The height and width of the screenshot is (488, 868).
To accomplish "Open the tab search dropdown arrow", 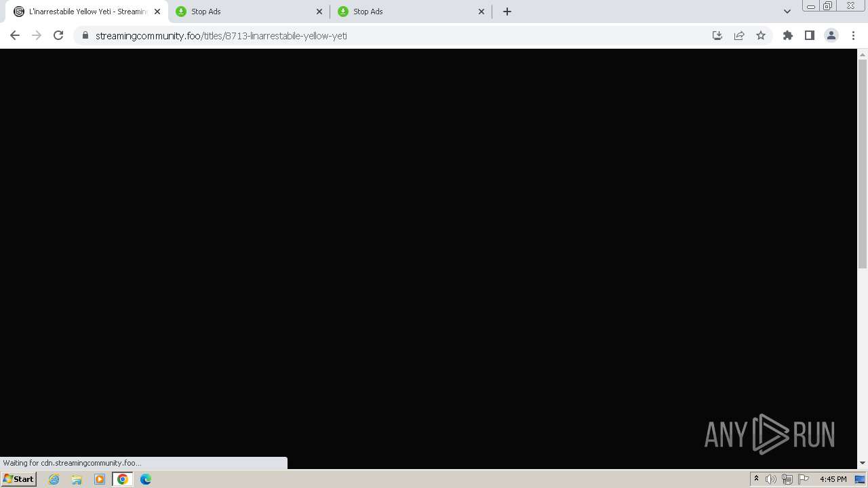I will click(787, 12).
